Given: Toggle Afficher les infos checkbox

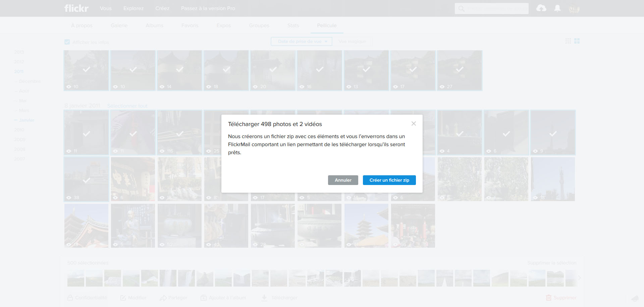Looking at the screenshot, I should pyautogui.click(x=67, y=42).
